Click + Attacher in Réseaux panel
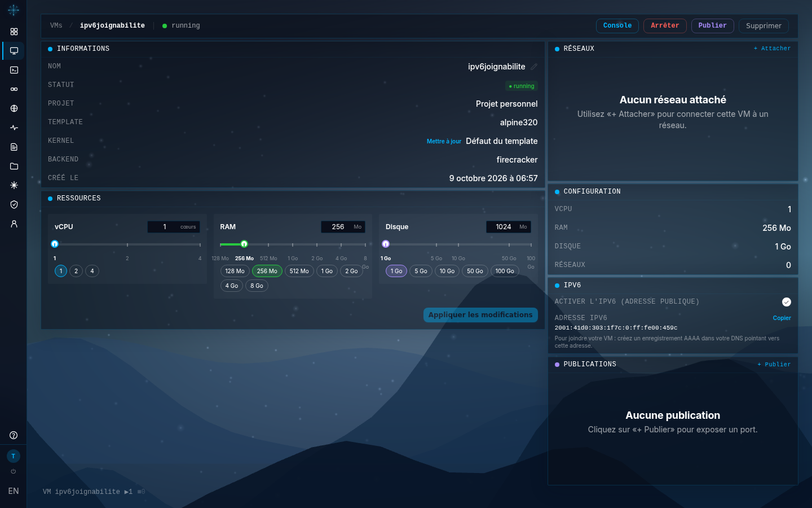 772,49
